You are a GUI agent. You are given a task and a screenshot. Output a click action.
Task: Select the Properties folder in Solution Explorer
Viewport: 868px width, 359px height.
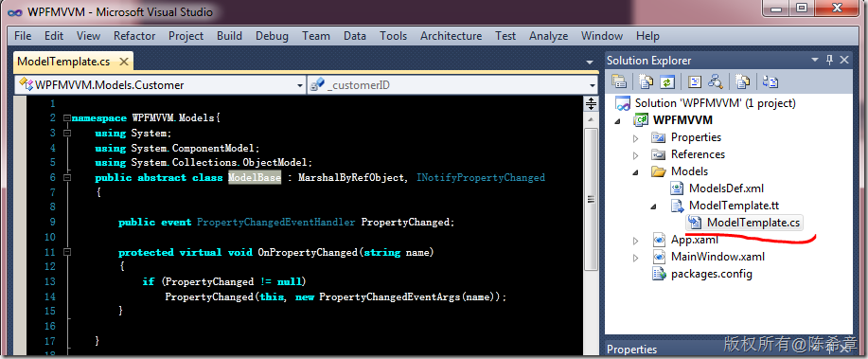pyautogui.click(x=696, y=137)
